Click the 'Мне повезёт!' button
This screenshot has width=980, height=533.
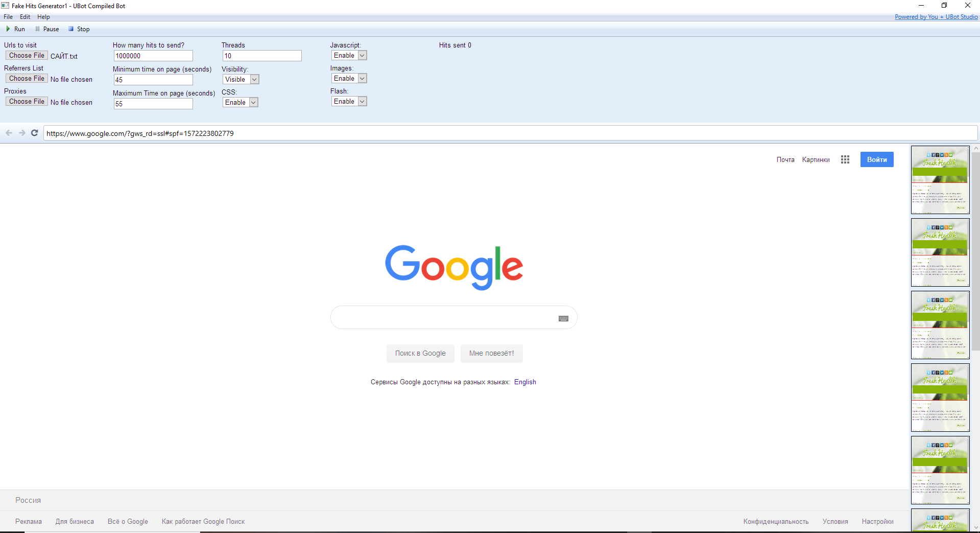point(491,353)
